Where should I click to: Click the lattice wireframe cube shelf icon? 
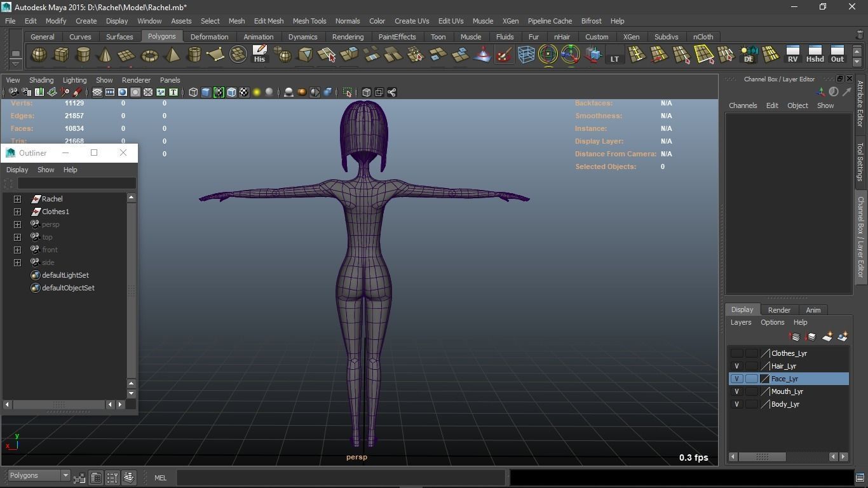[526, 55]
